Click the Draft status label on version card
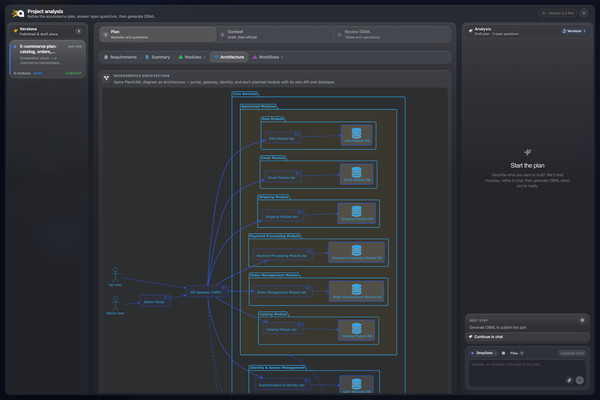 [x=38, y=73]
